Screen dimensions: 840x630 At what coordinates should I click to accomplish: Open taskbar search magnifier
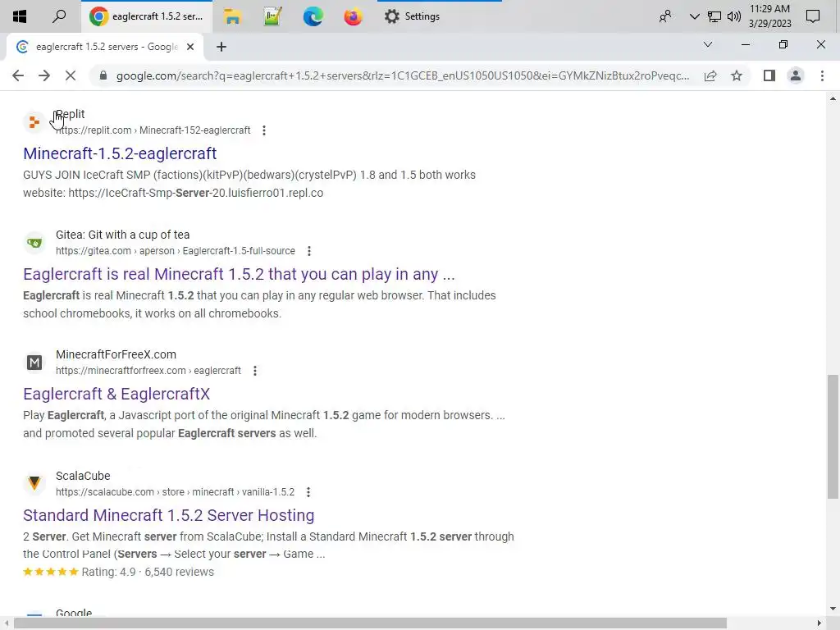(59, 16)
